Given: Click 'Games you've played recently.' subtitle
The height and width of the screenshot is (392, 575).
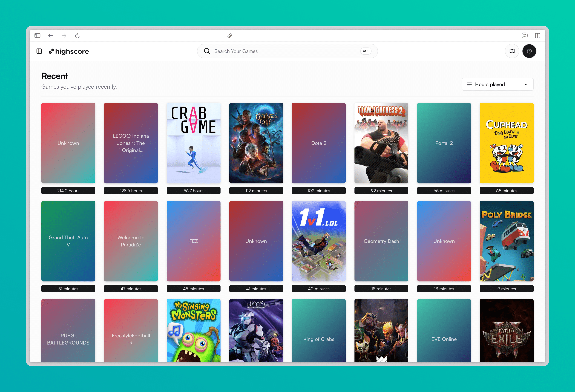Looking at the screenshot, I should [79, 87].
